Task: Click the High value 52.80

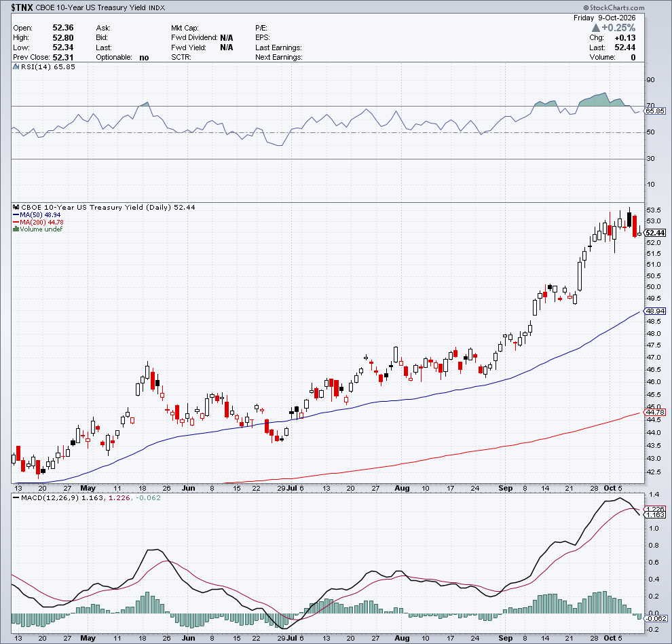Action: 63,38
